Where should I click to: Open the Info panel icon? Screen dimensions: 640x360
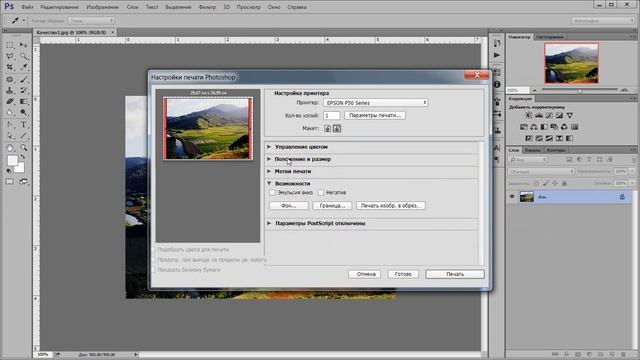(x=497, y=84)
